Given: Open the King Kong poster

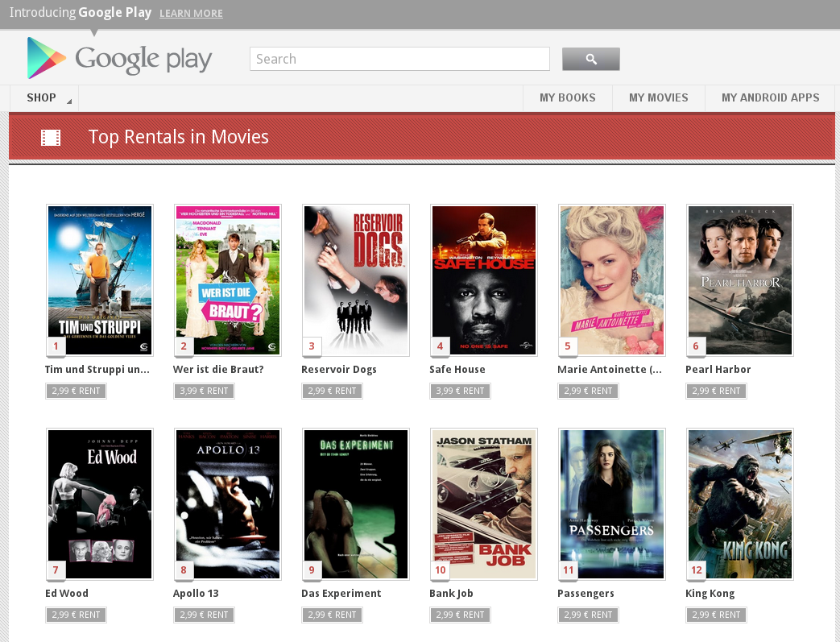Looking at the screenshot, I should 740,503.
